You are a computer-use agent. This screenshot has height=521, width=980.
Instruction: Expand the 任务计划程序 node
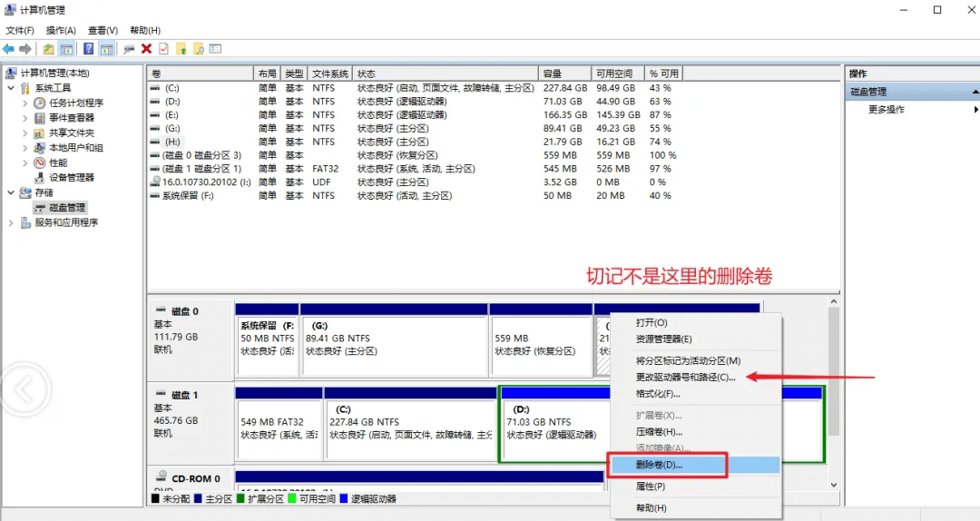pyautogui.click(x=25, y=103)
